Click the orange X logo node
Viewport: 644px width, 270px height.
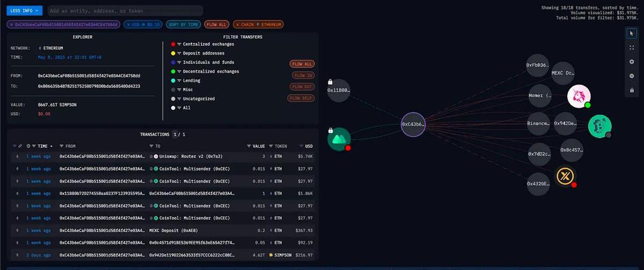pos(565,176)
